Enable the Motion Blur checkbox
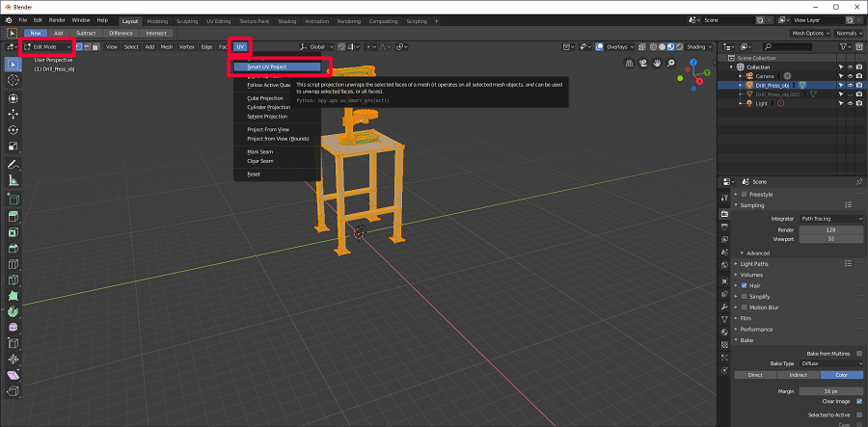Image resolution: width=868 pixels, height=427 pixels. 744,307
